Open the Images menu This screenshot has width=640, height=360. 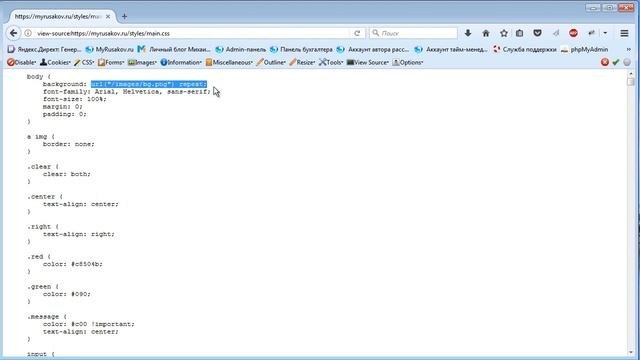tap(142, 62)
